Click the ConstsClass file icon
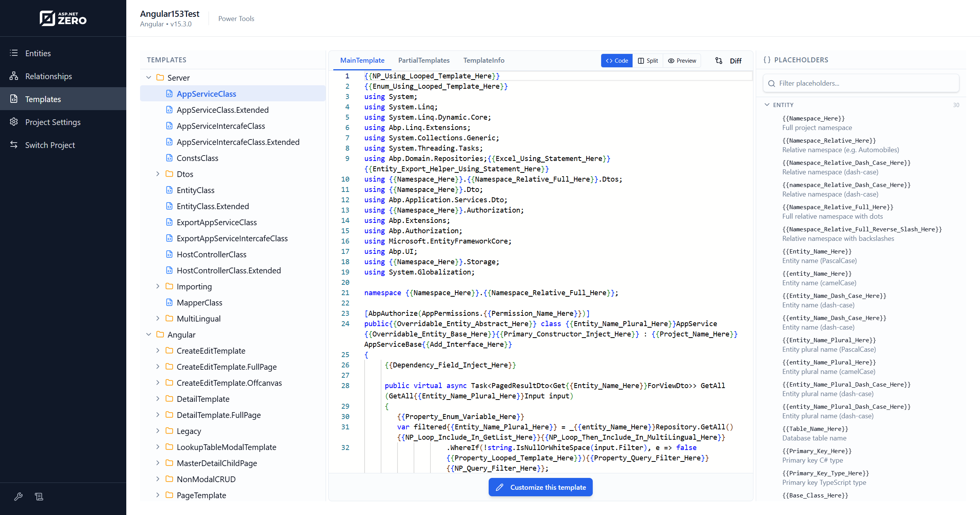980x515 pixels. 169,158
